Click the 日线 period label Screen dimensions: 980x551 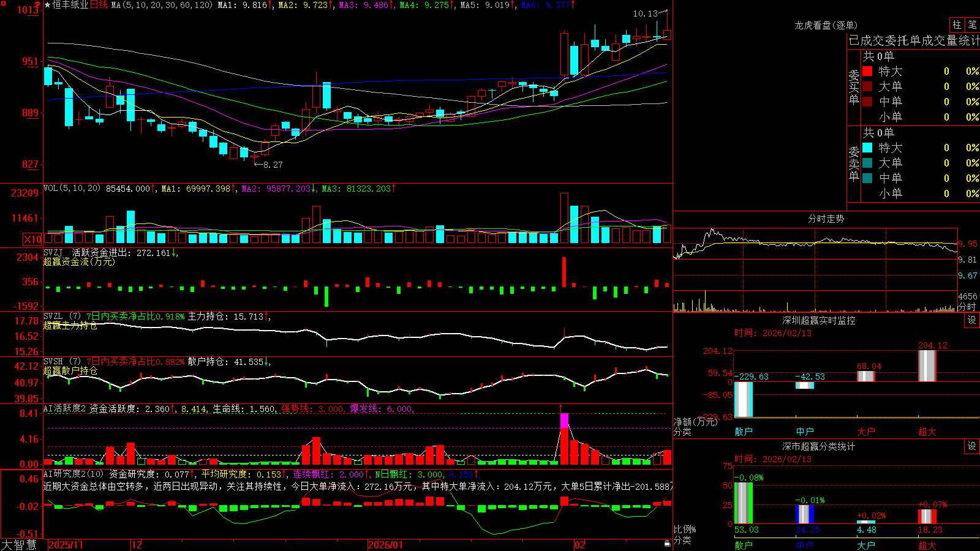pos(99,5)
